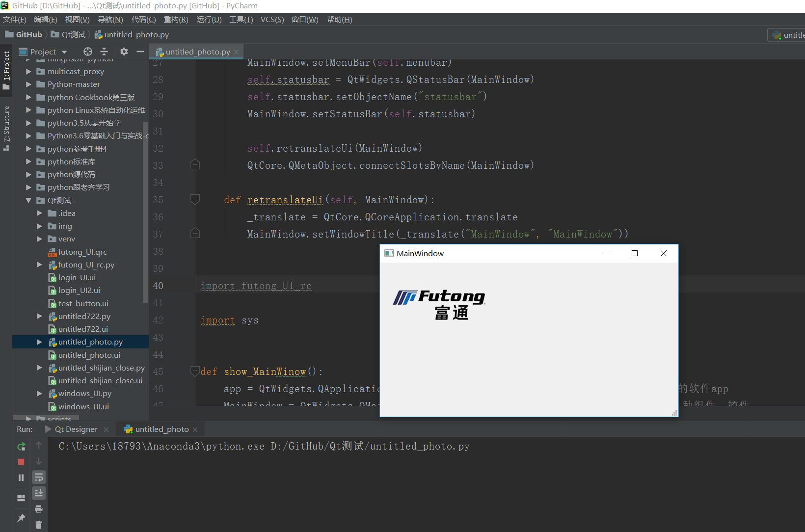Collapse all in Project panel
This screenshot has height=532, width=805.
(x=104, y=52)
